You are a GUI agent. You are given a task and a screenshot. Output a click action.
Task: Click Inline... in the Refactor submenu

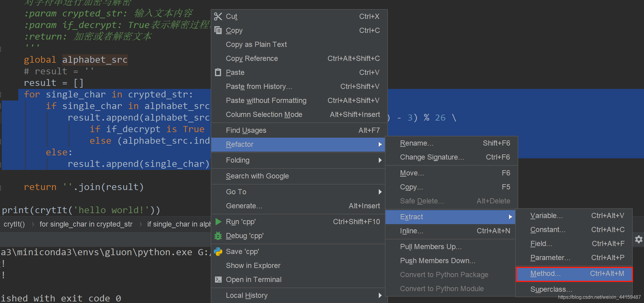[x=452, y=231]
